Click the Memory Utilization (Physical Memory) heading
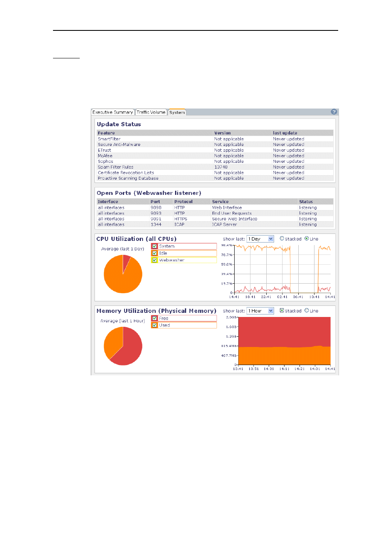 (x=157, y=311)
